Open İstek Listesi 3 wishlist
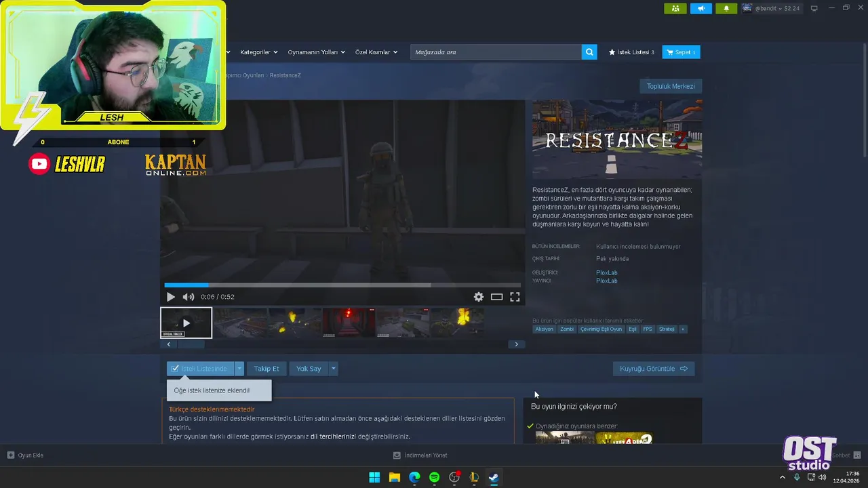Image resolution: width=868 pixels, height=488 pixels. pyautogui.click(x=631, y=52)
